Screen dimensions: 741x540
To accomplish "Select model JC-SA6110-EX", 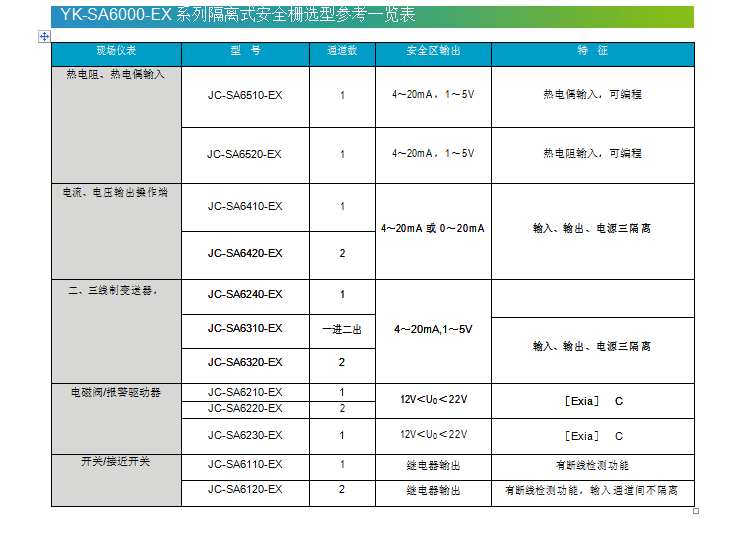I will (x=245, y=465).
